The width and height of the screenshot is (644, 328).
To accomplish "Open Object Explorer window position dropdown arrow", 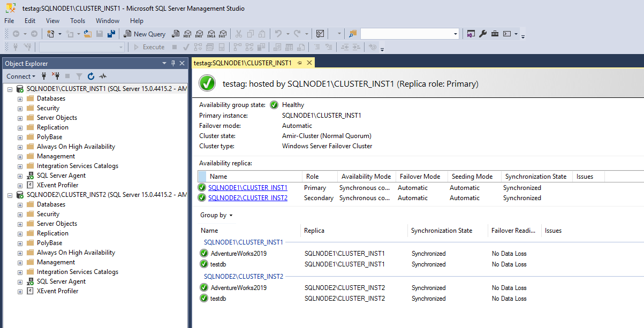I will (164, 63).
